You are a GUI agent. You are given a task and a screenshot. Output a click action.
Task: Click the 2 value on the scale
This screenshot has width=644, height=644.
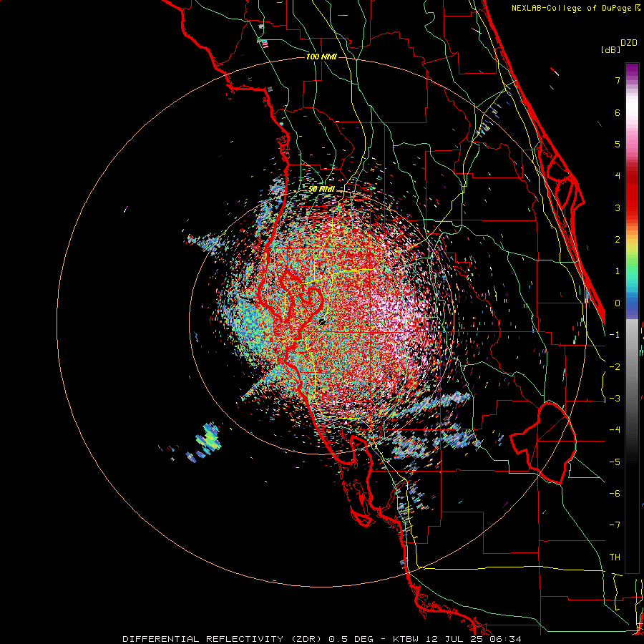pyautogui.click(x=618, y=240)
